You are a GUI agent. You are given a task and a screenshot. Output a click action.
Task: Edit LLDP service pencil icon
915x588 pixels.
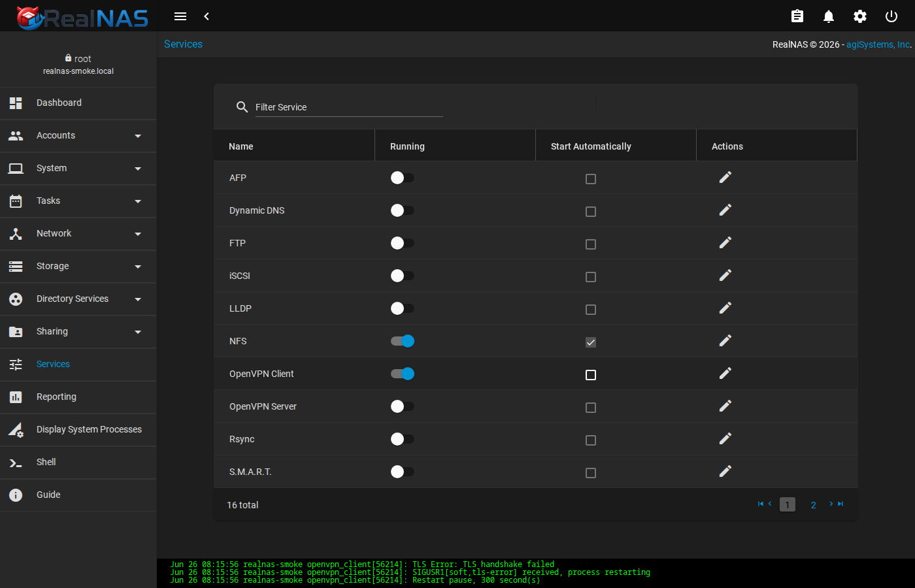click(725, 308)
